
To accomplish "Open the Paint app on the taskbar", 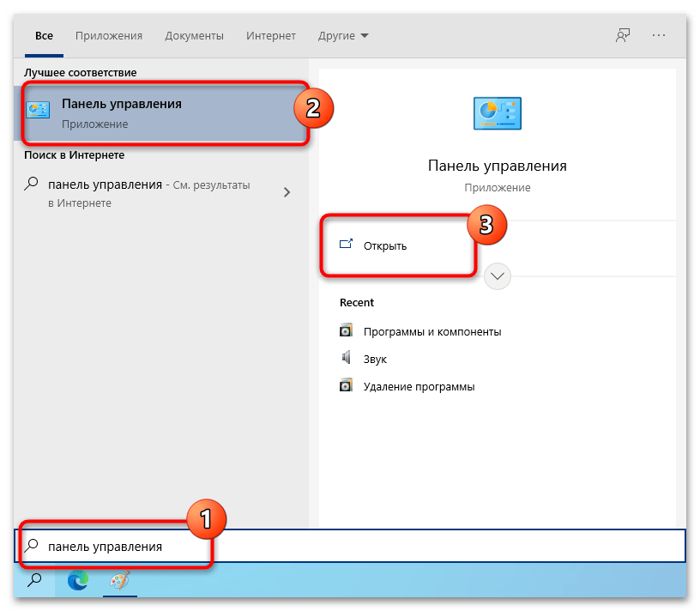I will 119,581.
